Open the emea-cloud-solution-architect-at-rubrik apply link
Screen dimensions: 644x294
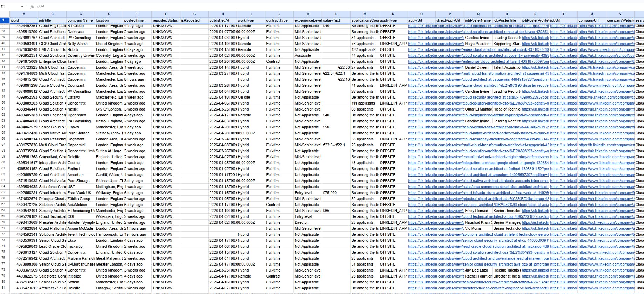click(479, 49)
